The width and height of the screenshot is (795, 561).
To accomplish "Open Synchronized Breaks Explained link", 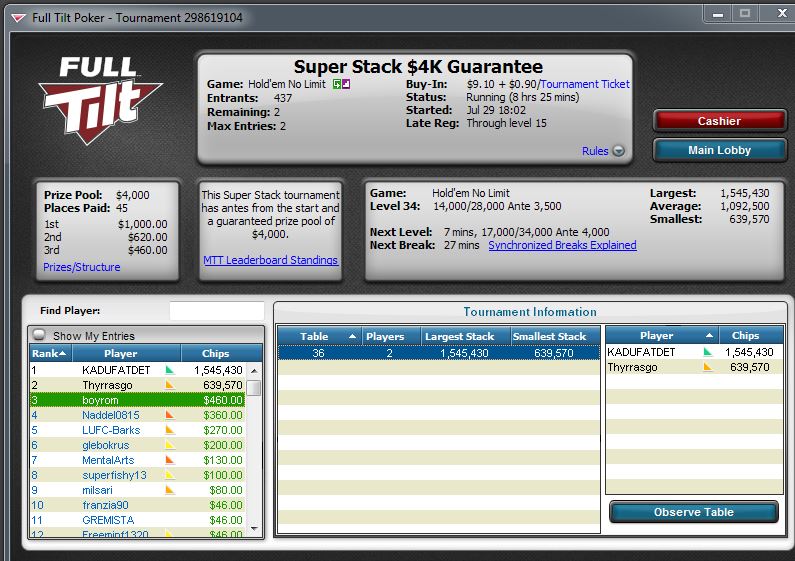I will tap(562, 246).
